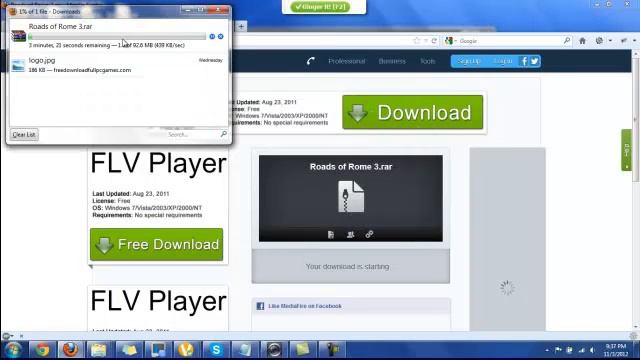The image size is (640, 360).
Task: Open the Business menu item
Action: tap(392, 61)
